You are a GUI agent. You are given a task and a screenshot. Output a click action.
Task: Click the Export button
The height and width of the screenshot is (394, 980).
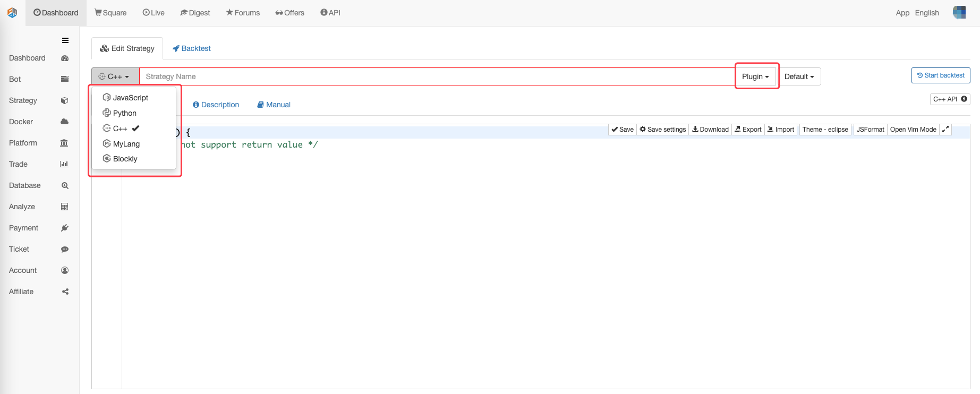(748, 130)
